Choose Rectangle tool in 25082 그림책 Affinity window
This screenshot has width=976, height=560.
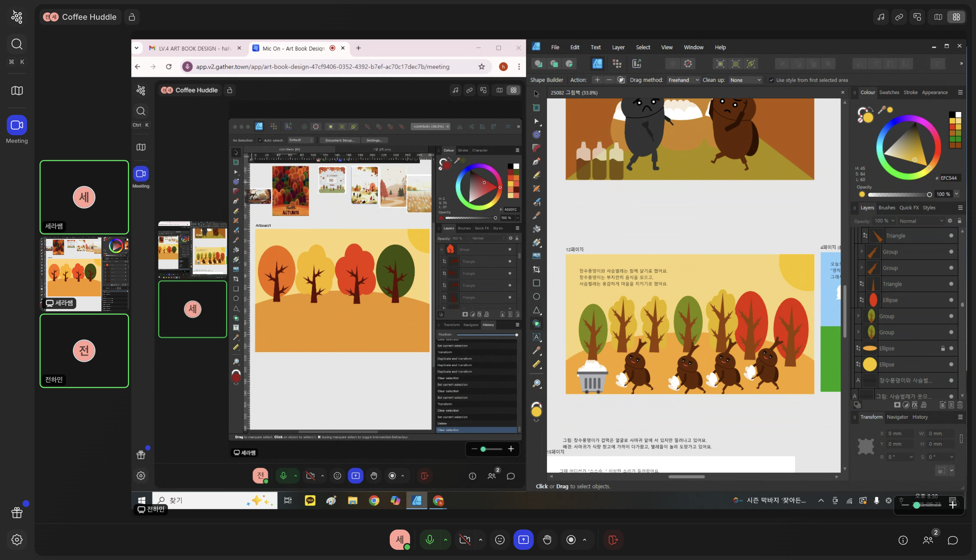536,283
